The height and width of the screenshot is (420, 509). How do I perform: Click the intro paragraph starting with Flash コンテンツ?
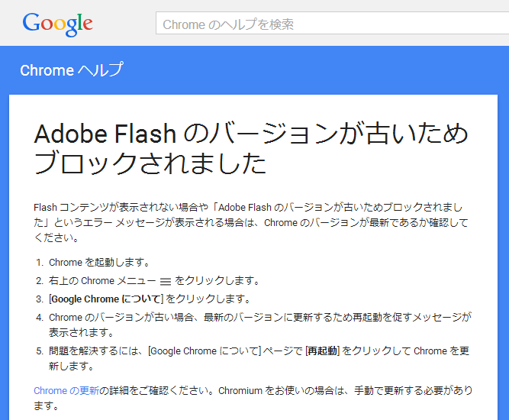pyautogui.click(x=250, y=222)
